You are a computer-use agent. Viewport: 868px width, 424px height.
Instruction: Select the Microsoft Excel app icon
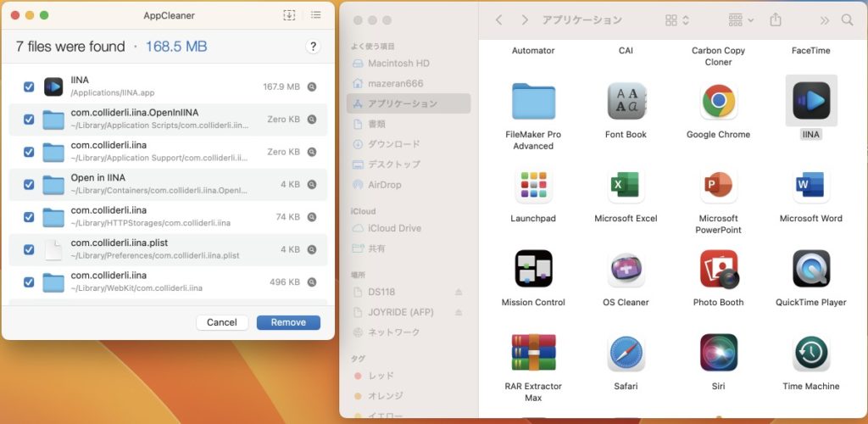pyautogui.click(x=626, y=186)
